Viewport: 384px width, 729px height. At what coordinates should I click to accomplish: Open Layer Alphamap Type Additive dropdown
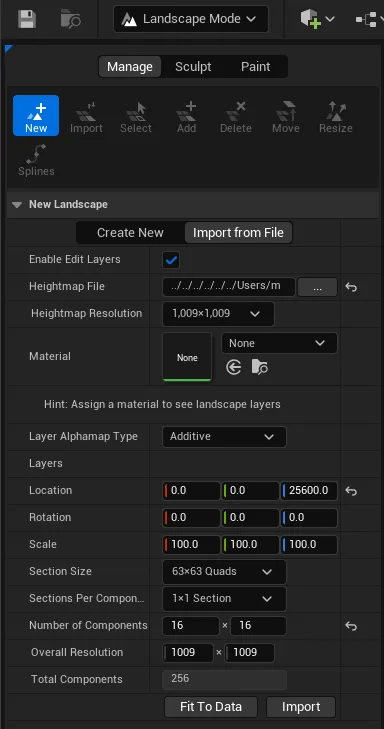(225, 437)
